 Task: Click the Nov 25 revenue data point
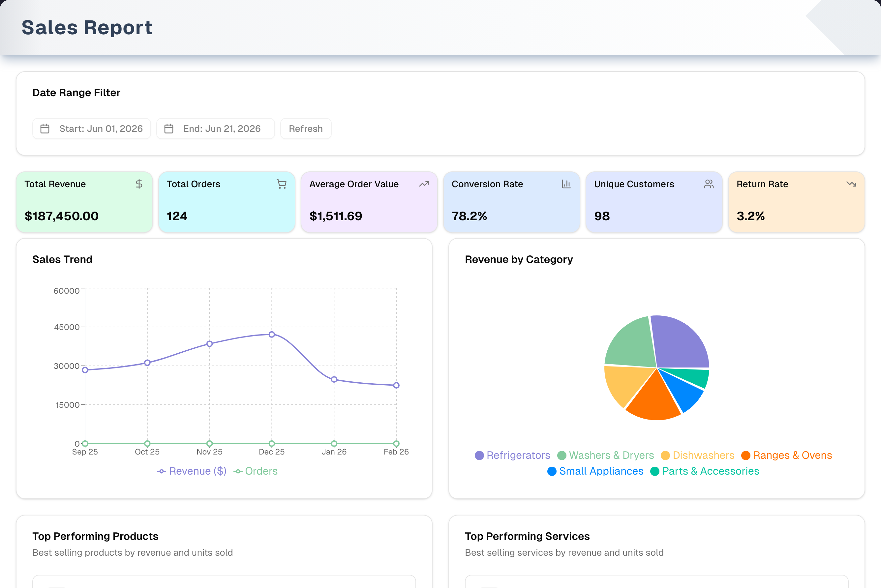pyautogui.click(x=210, y=344)
